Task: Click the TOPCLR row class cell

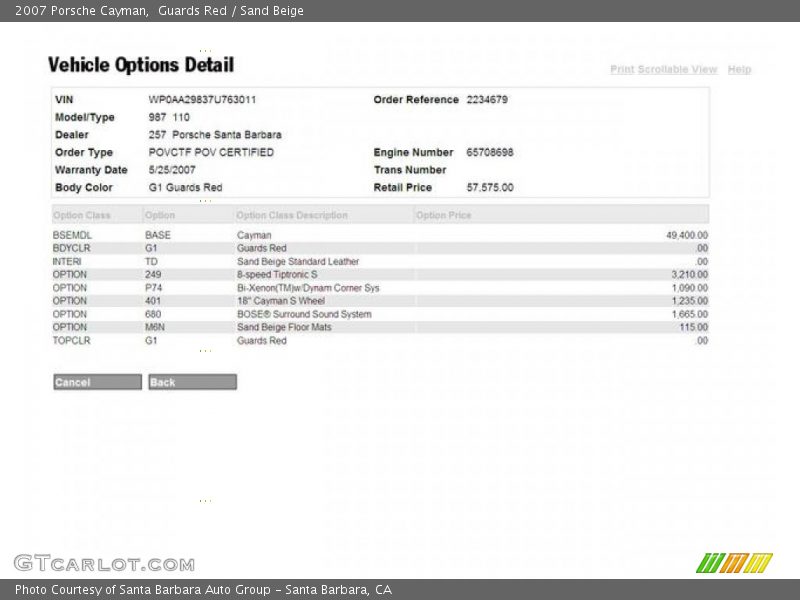Action: (71, 340)
